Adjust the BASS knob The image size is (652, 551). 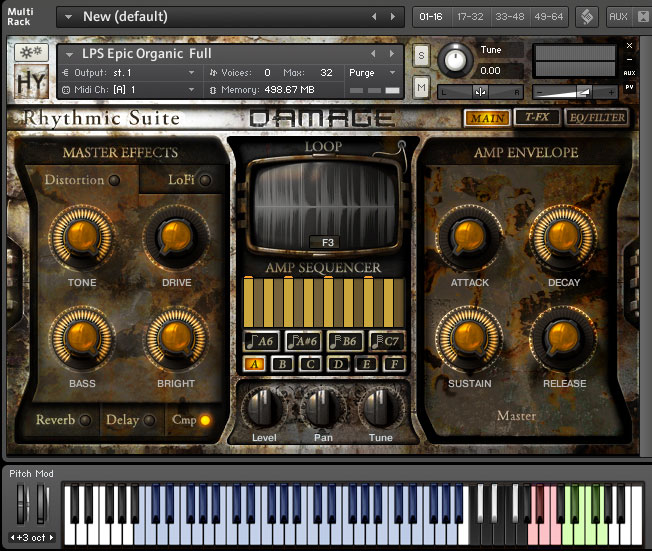[82, 339]
